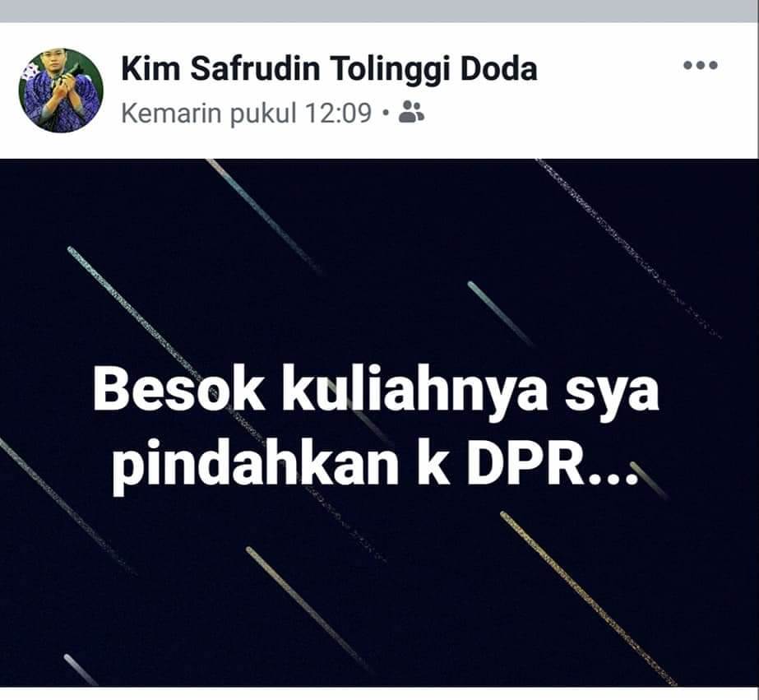Click 'Safrudin' in the author name

coord(255,69)
